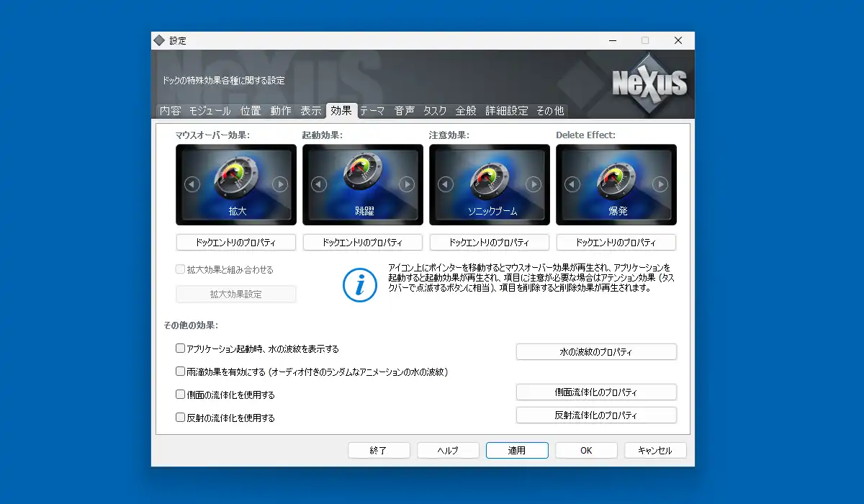Screen dimensions: 864x504
Task: Show previous 起動効果 with the left arrow
Action: point(318,184)
